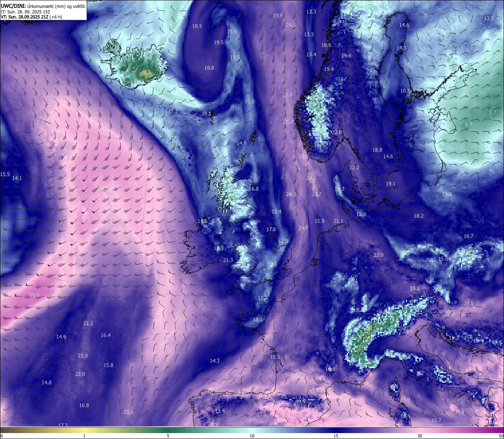The height and width of the screenshot is (439, 504).
Task: Click the 10 tick label on the color scale
Action: tap(252, 436)
